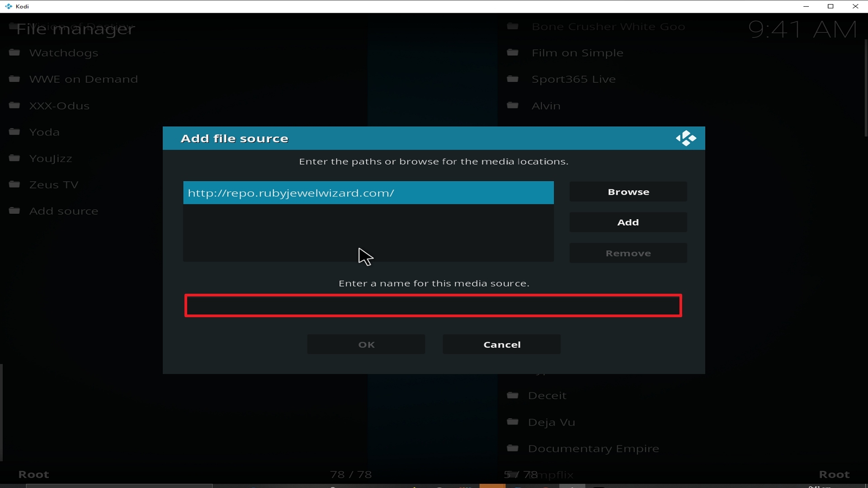The width and height of the screenshot is (868, 488).
Task: Cancel the Add file source dialog
Action: [x=501, y=344]
